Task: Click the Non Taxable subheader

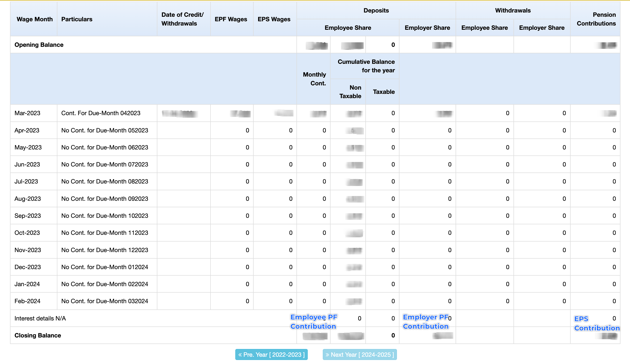Action: [x=350, y=92]
